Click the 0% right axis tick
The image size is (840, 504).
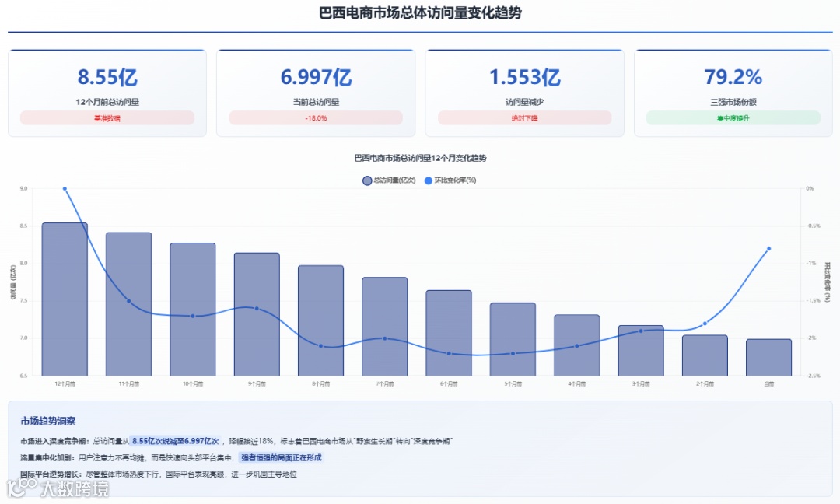(810, 188)
